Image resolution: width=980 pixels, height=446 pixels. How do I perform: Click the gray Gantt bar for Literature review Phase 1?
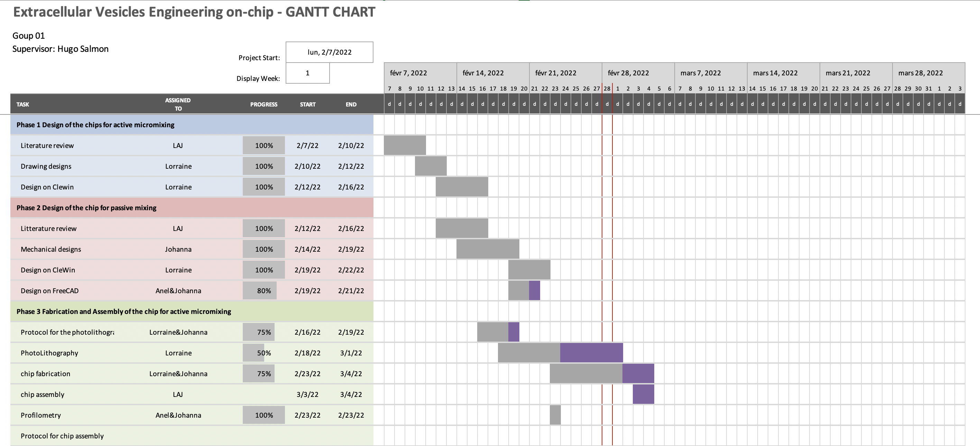pos(405,145)
